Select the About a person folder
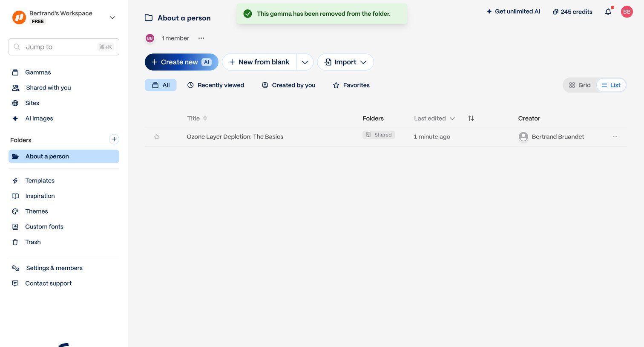 click(64, 156)
